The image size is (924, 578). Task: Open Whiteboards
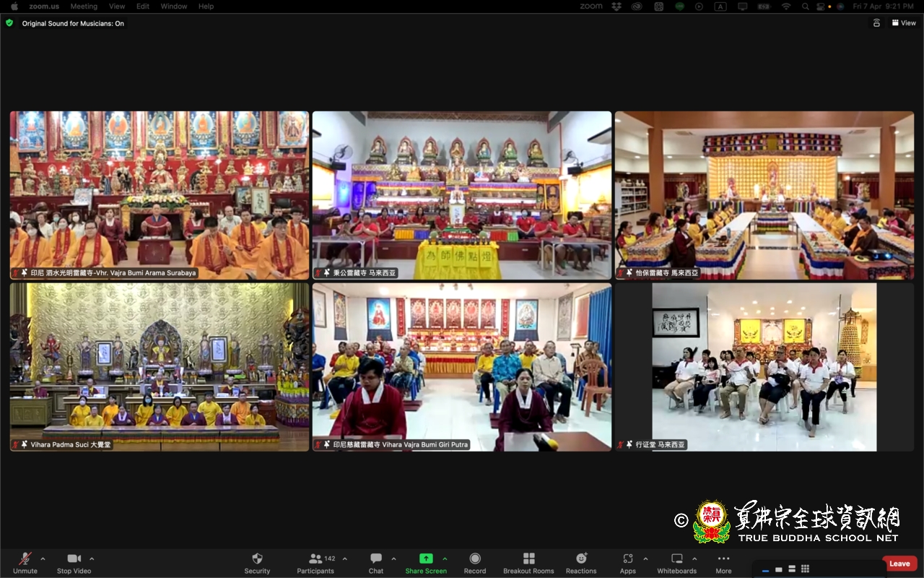click(x=677, y=563)
